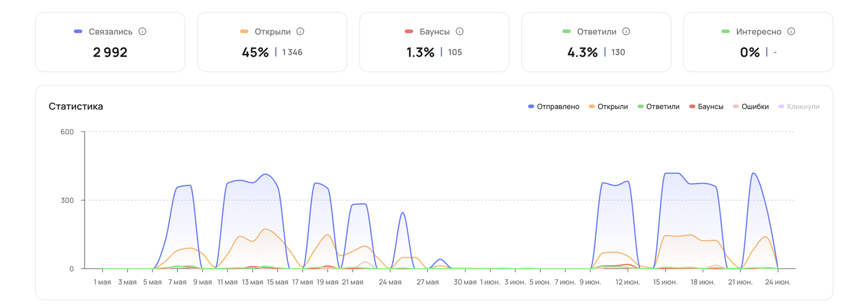Click info icon beside Баунсы
This screenshot has width=868, height=308.
[459, 32]
